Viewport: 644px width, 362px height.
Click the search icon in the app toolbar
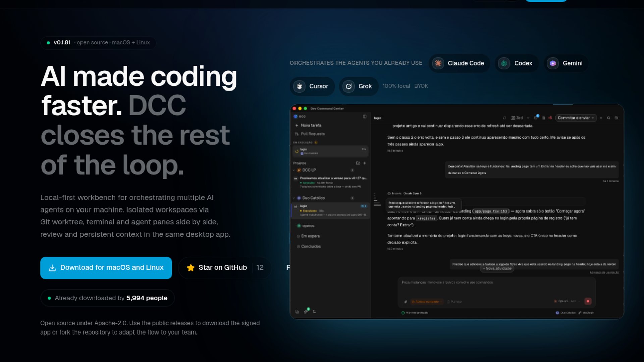click(x=608, y=118)
